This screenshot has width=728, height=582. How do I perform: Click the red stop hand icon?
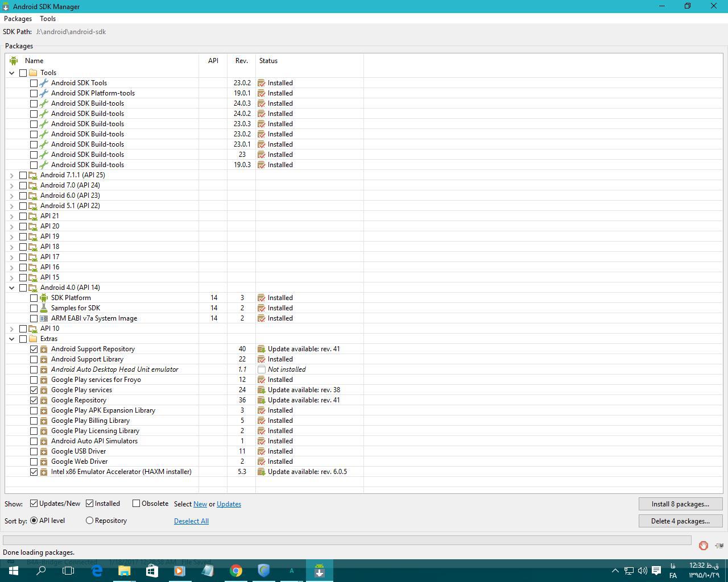point(703,546)
